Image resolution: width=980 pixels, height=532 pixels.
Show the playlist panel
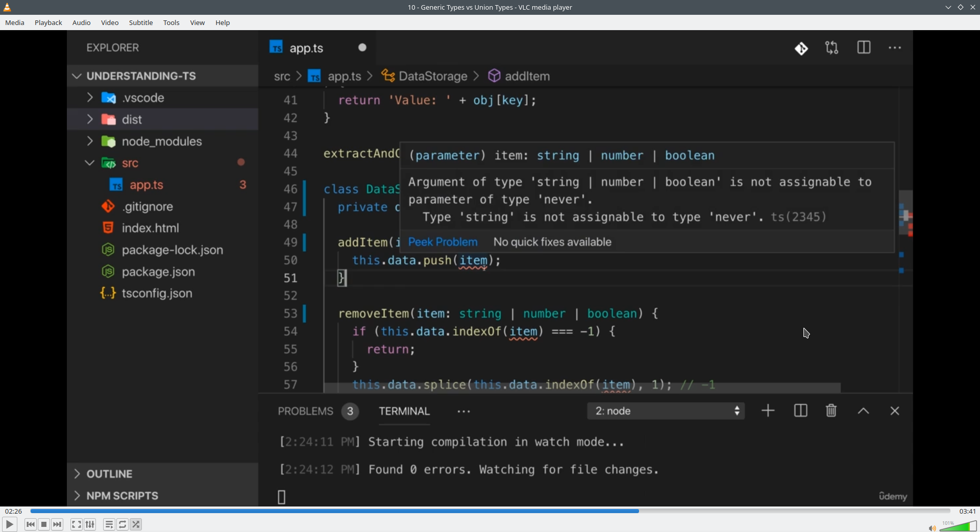pyautogui.click(x=109, y=524)
